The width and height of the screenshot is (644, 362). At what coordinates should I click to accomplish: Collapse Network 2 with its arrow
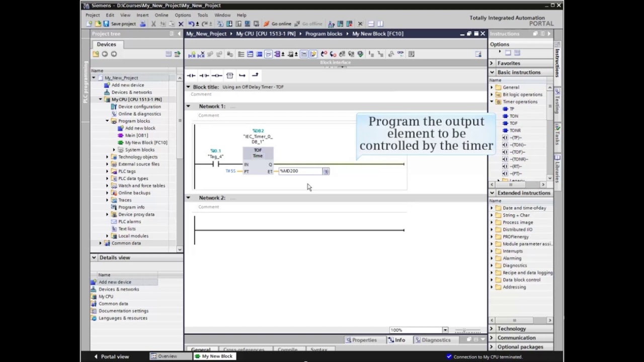click(188, 198)
